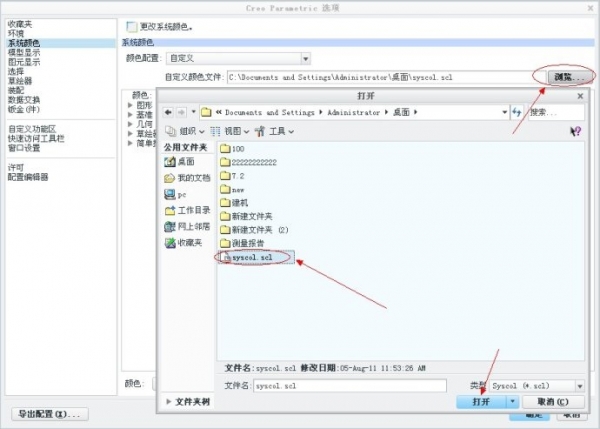
Task: Expand the 几何 color group
Action: tap(130, 124)
